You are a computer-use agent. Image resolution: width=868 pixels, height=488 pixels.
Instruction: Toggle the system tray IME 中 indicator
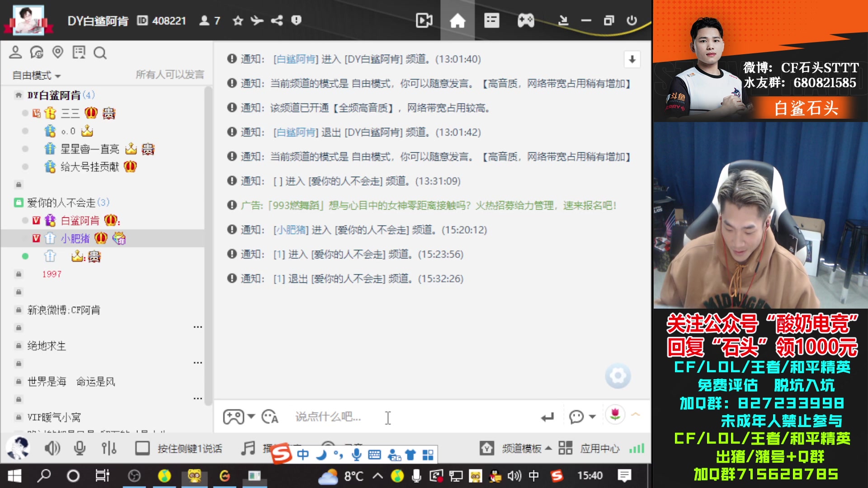point(533,476)
